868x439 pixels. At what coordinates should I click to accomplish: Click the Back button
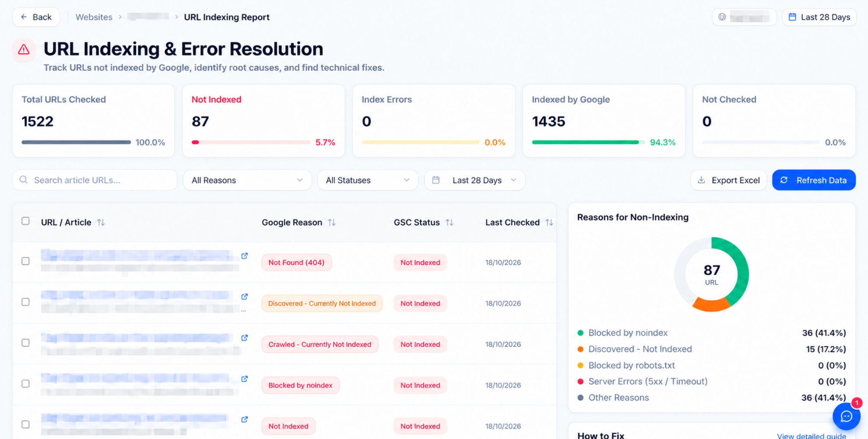click(x=36, y=17)
